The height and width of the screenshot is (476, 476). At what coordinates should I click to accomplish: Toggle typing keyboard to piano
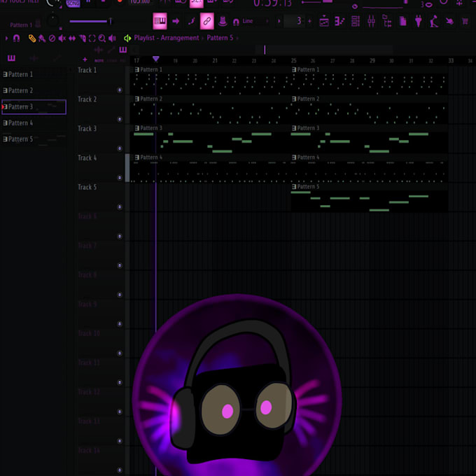coord(160,21)
